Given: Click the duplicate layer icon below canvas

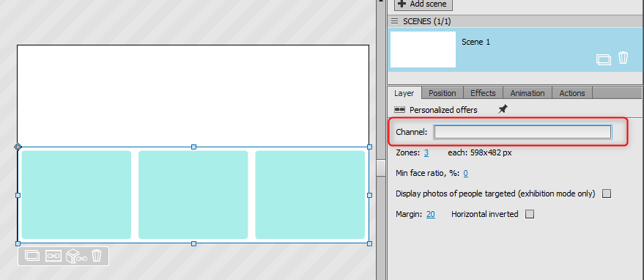Looking at the screenshot, I should pyautogui.click(x=32, y=256).
